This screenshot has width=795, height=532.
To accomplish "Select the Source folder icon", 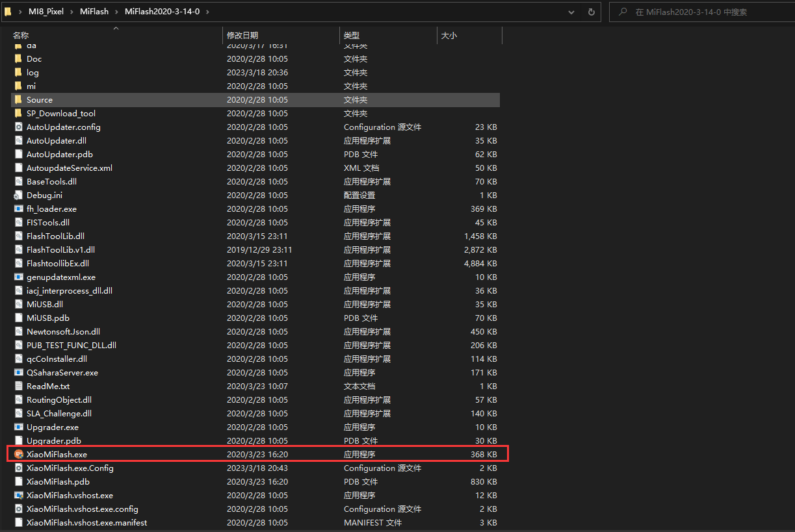I will pos(18,99).
